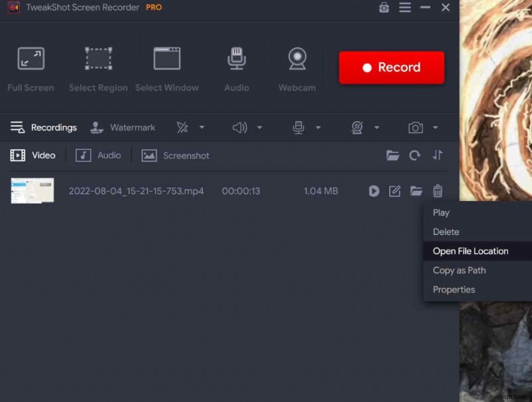Viewport: 532px width, 402px height.
Task: Open the microphone selection dropdown
Action: click(x=319, y=127)
